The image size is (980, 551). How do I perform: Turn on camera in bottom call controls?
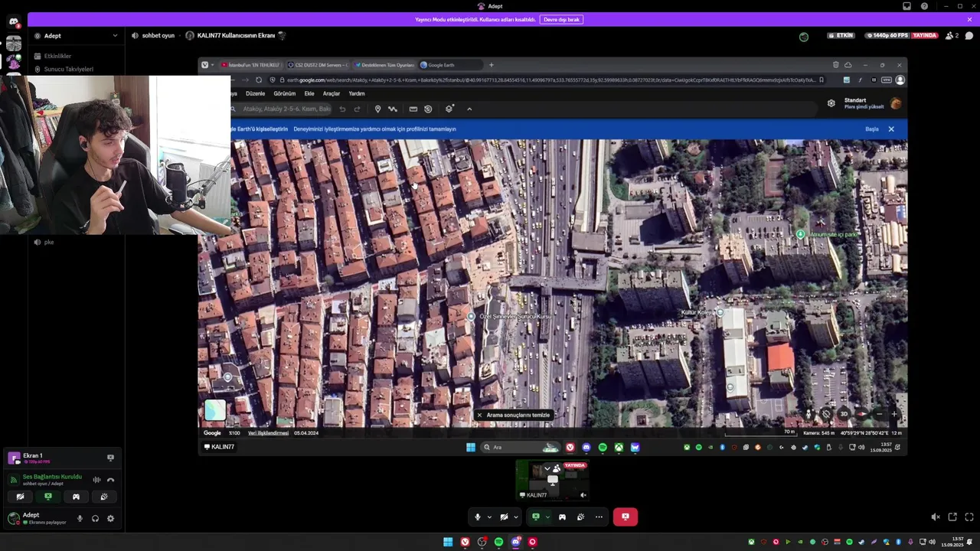coord(504,517)
